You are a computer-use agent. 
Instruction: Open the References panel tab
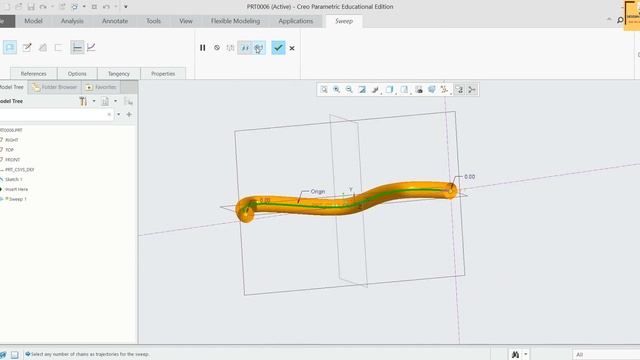[x=33, y=74]
